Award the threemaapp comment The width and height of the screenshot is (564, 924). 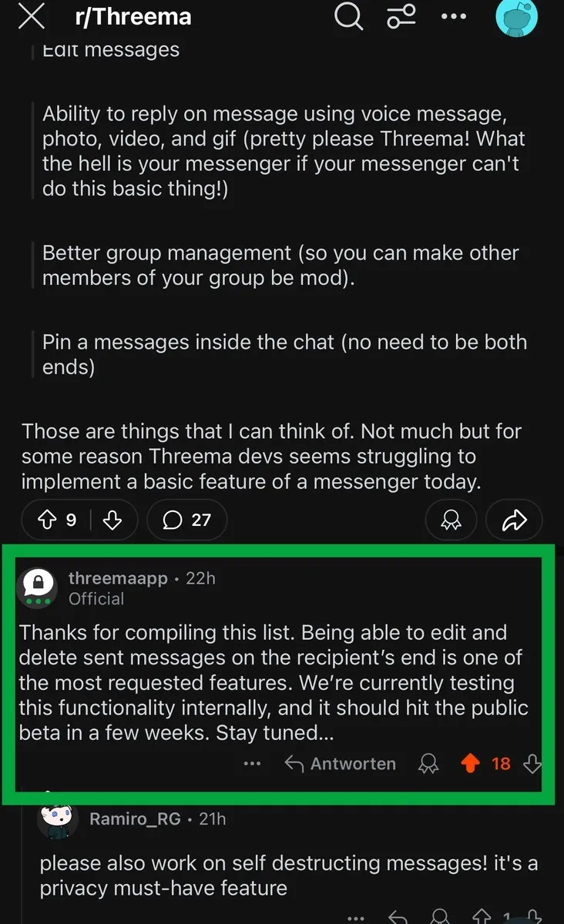click(x=428, y=764)
